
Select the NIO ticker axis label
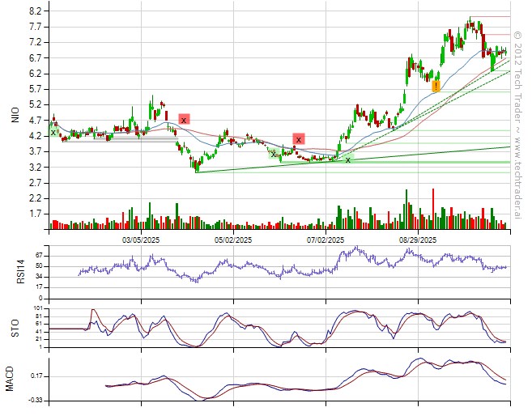(x=15, y=115)
